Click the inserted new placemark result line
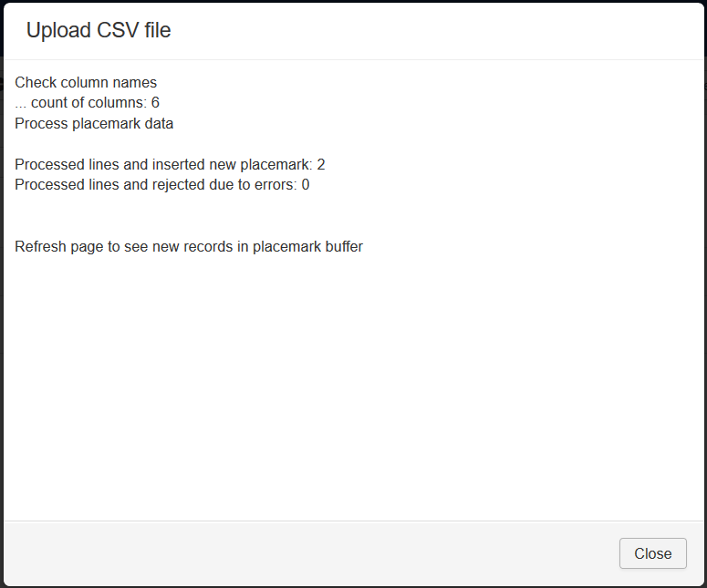The width and height of the screenshot is (707, 588). pos(170,164)
